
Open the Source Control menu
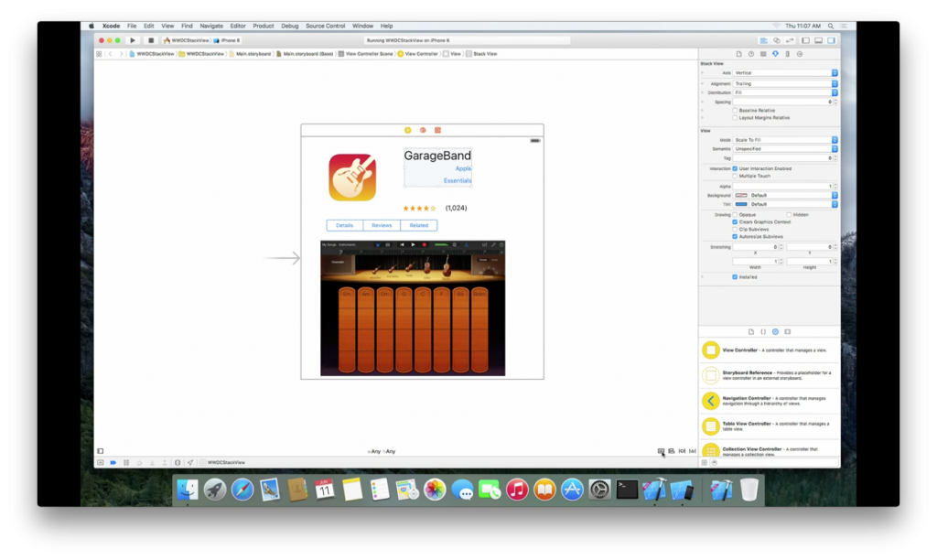click(x=325, y=27)
